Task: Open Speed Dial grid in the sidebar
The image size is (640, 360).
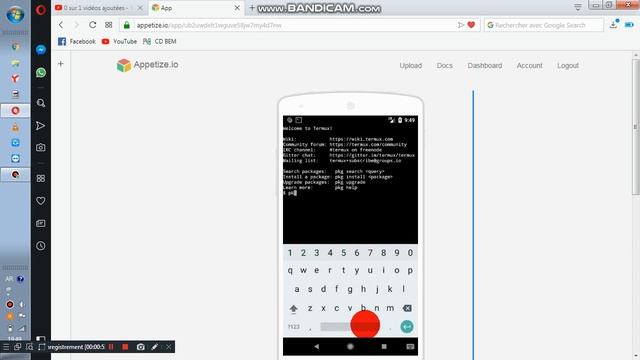Action: point(41,178)
